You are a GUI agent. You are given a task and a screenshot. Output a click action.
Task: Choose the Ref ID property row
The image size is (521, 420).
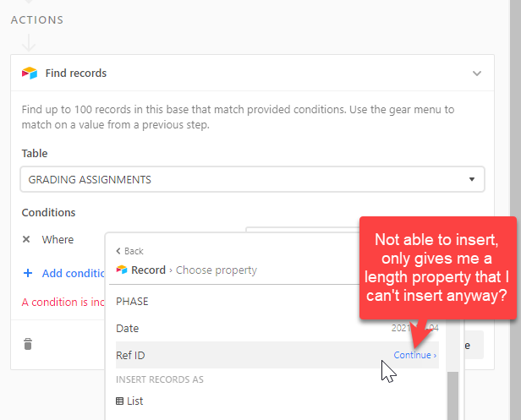click(277, 355)
